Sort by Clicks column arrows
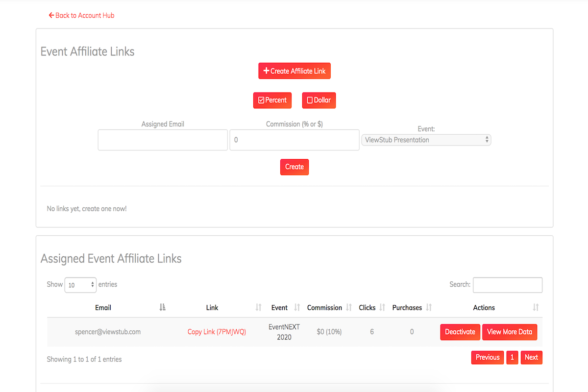588x392 pixels. pos(383,307)
